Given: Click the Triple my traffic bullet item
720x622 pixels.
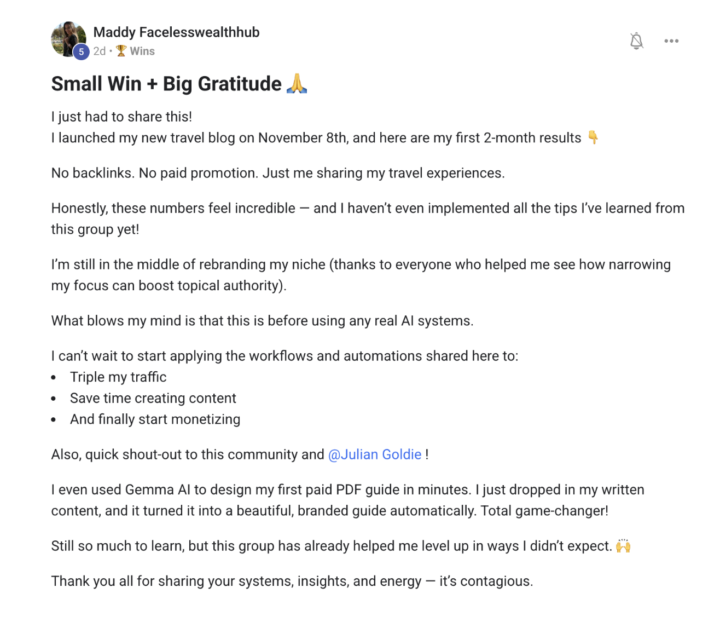Looking at the screenshot, I should pos(118,377).
